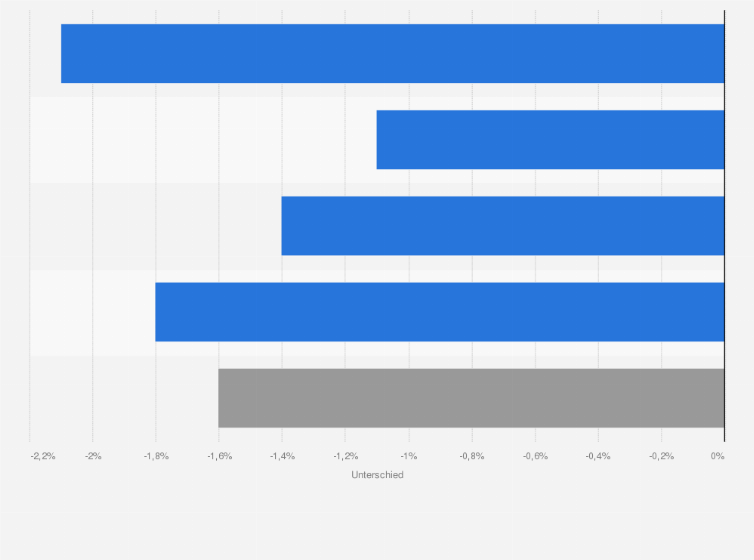Click the -0,4% axis label
This screenshot has width=754, height=560.
[x=598, y=456]
